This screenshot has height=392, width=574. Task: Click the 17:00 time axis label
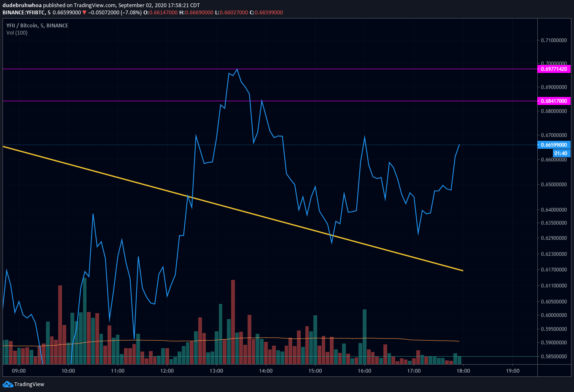click(x=414, y=371)
